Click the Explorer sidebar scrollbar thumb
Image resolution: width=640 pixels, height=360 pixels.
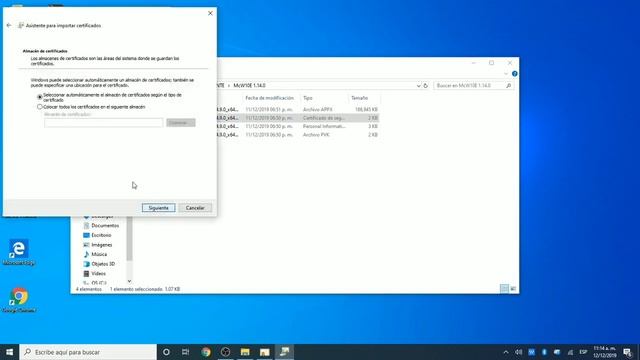tap(129, 238)
